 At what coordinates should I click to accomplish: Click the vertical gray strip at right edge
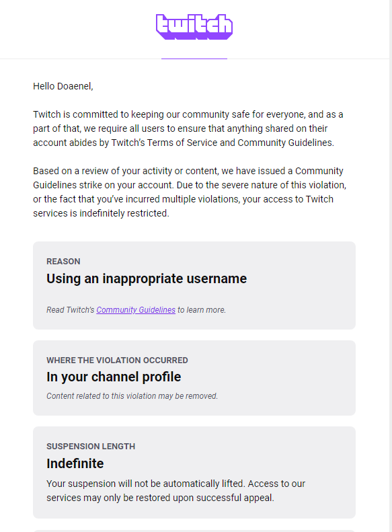(x=391, y=266)
